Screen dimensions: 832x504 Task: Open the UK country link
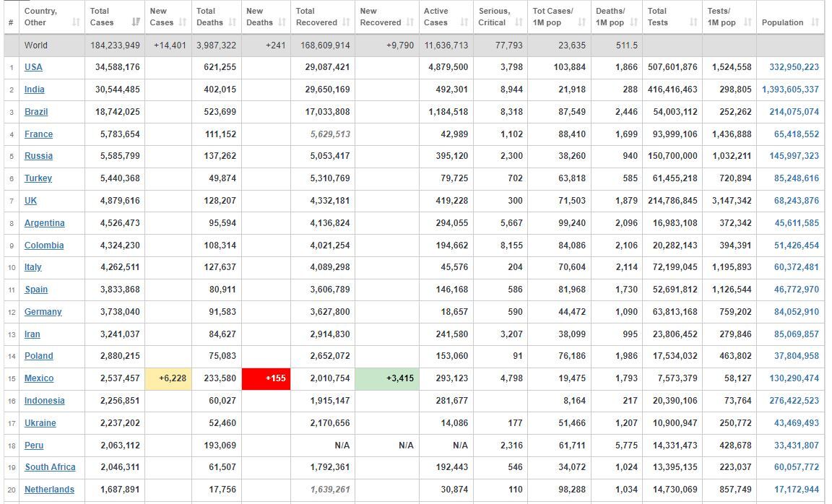(x=31, y=201)
